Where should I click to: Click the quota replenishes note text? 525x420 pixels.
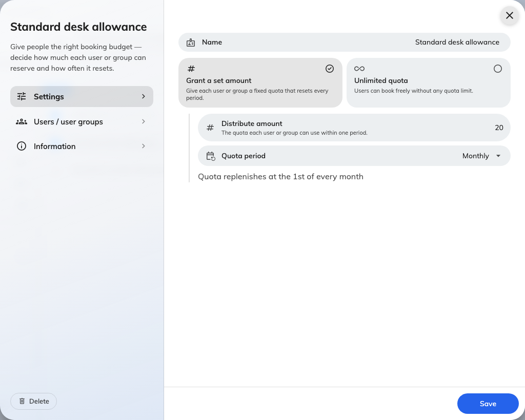tap(280, 177)
